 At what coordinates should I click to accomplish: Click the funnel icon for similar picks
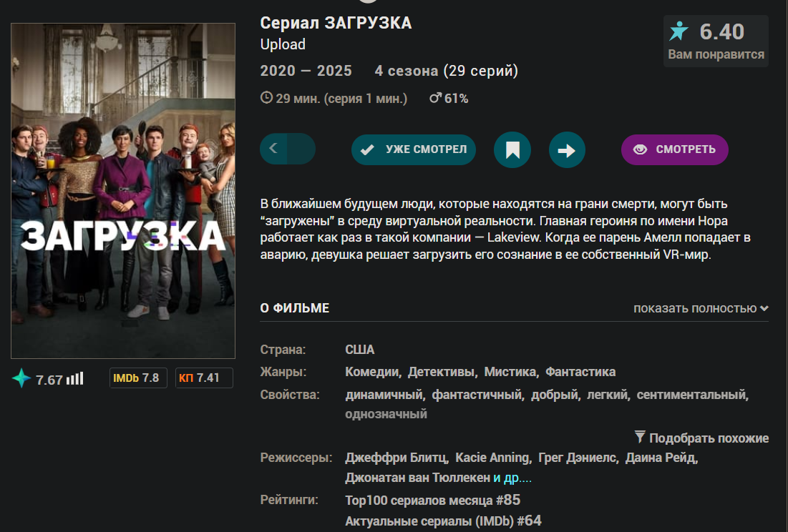[640, 437]
